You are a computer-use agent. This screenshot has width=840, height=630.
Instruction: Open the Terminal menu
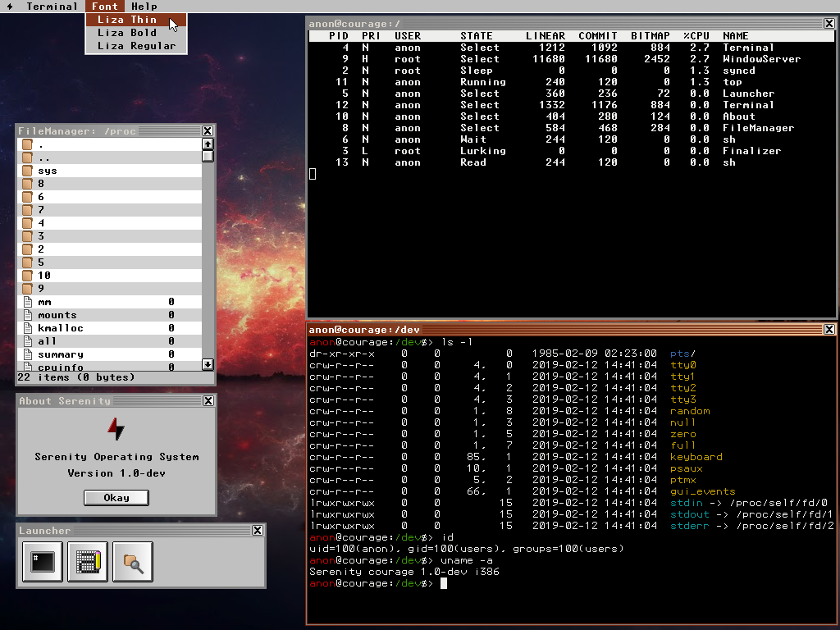tap(52, 7)
